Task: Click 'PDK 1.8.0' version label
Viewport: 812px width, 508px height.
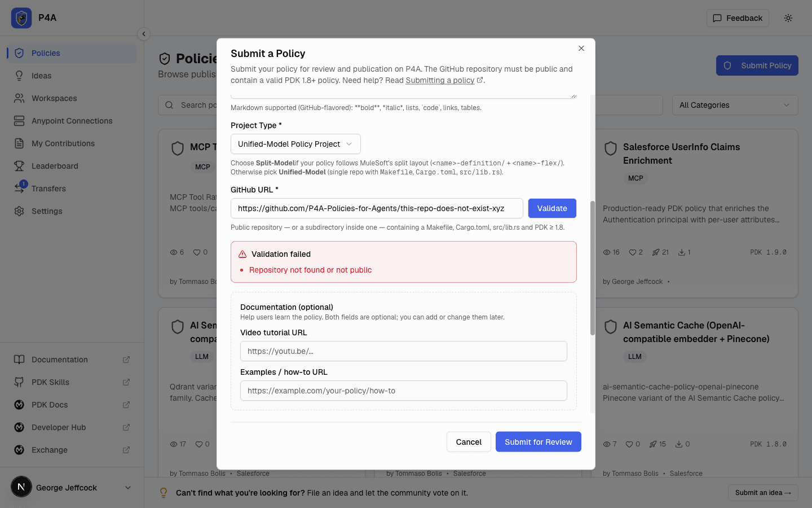Action: click(x=768, y=444)
